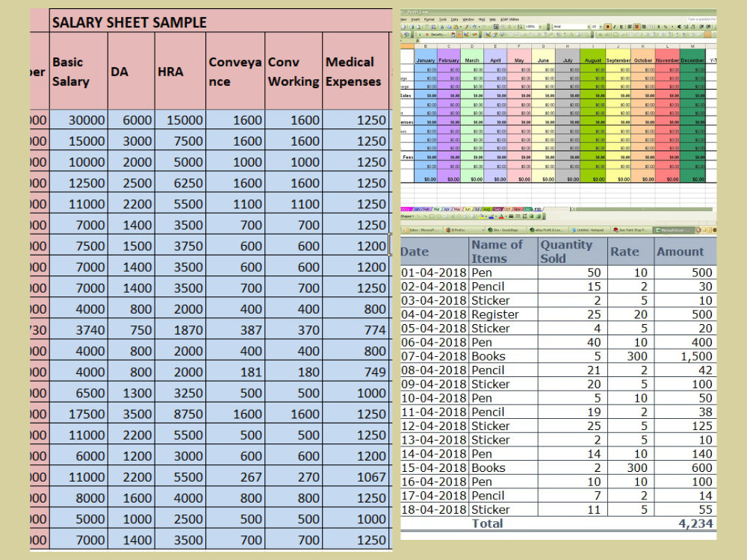Open the Data menu
The image size is (747, 560).
(454, 19)
